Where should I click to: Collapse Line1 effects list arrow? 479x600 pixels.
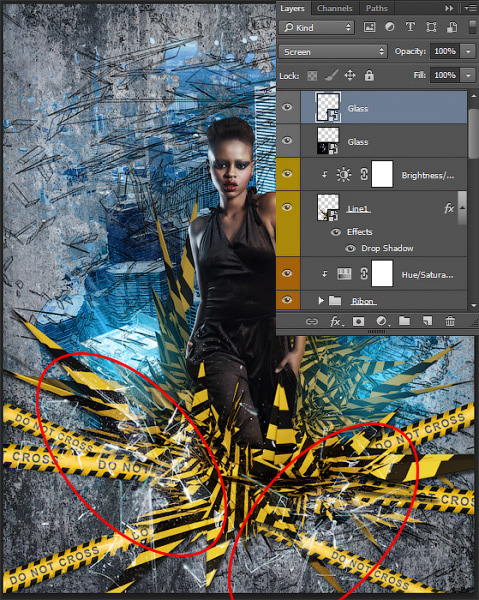[462, 208]
